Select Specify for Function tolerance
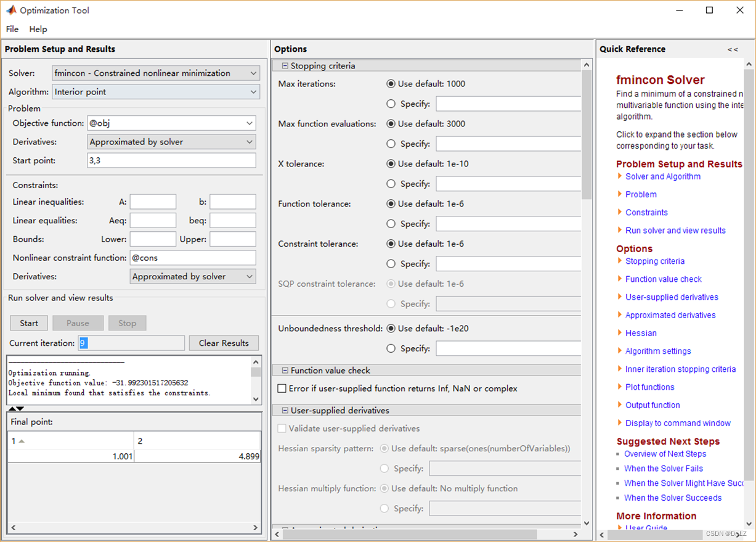 [391, 224]
